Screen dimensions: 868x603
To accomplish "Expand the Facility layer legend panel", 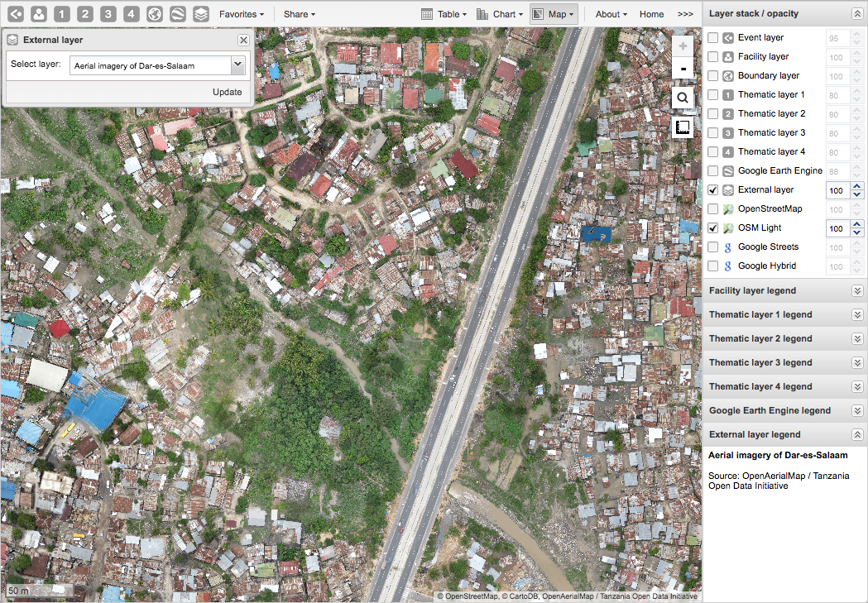I will click(x=857, y=290).
